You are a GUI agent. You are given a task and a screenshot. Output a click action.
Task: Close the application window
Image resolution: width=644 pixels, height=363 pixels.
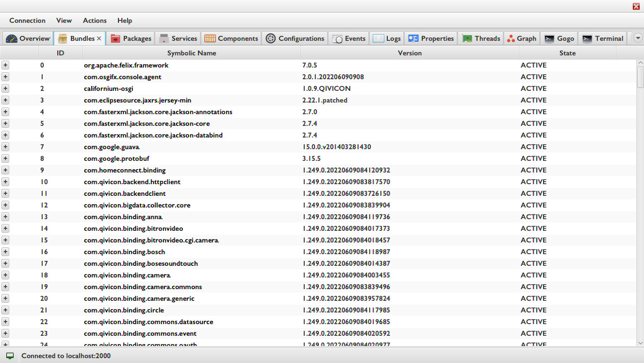pos(636,6)
